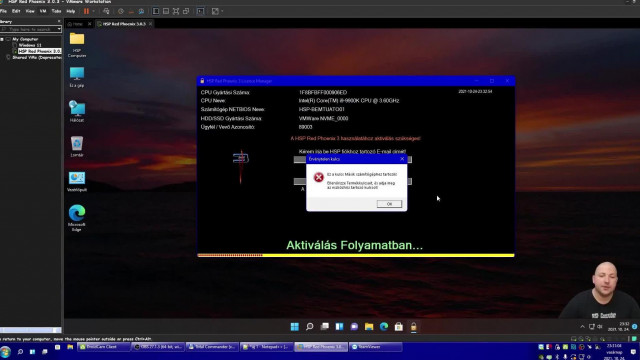Toggle the console view toolbar button
The image size is (640, 360).
[200, 11]
